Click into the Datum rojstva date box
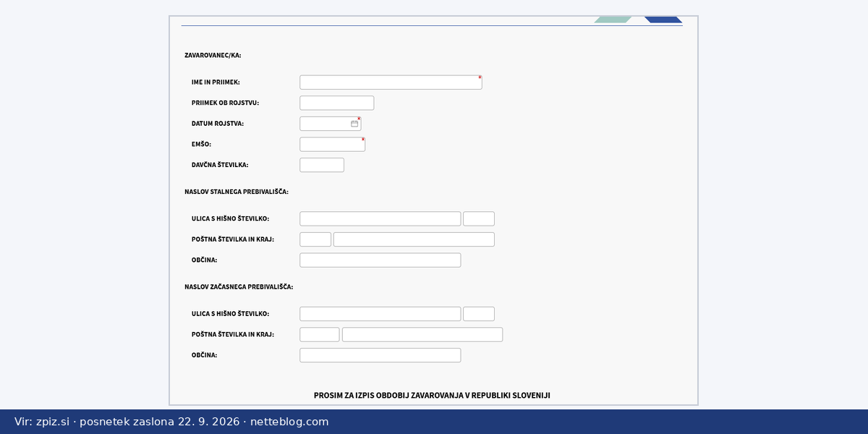This screenshot has width=868, height=434. point(331,124)
